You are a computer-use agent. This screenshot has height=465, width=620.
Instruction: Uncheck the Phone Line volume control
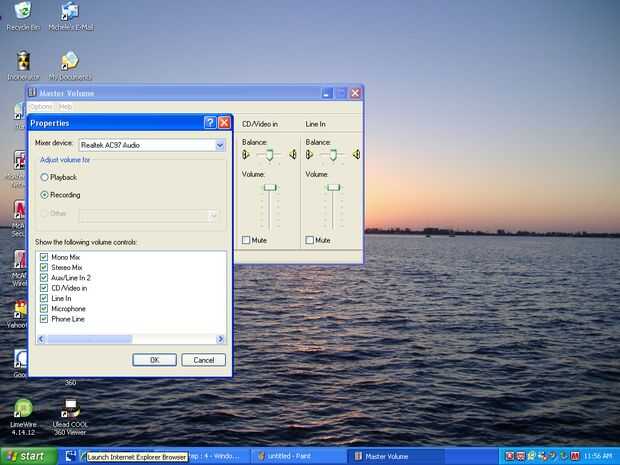[44, 319]
